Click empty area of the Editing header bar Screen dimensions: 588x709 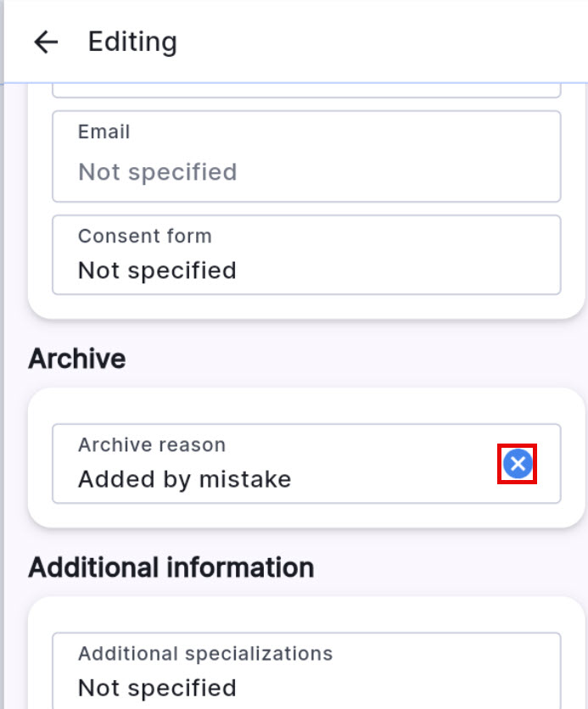tap(382, 42)
